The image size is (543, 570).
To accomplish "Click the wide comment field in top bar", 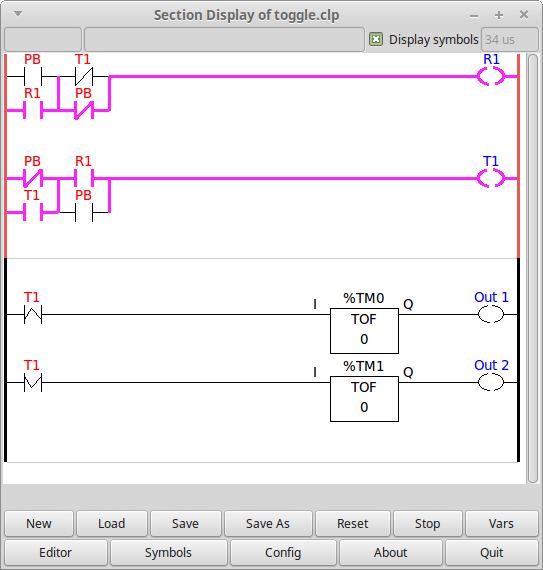I will tap(224, 39).
